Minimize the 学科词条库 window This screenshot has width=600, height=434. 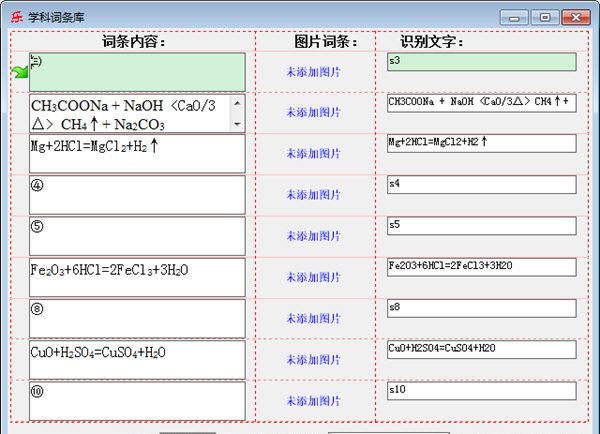[514, 18]
